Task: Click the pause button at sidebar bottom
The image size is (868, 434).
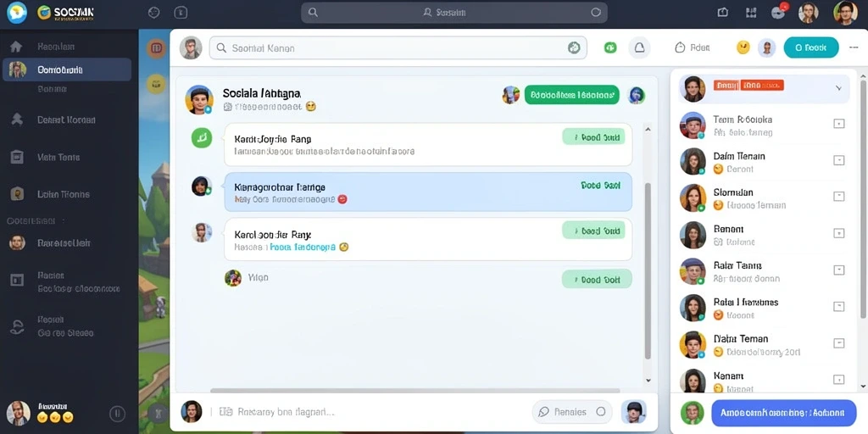Action: [117, 413]
